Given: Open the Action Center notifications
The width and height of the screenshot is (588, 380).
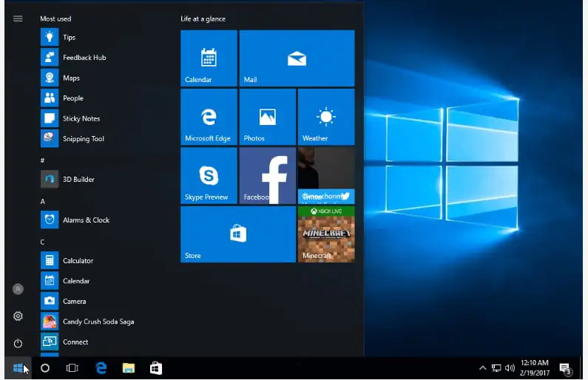Looking at the screenshot, I should click(x=566, y=367).
